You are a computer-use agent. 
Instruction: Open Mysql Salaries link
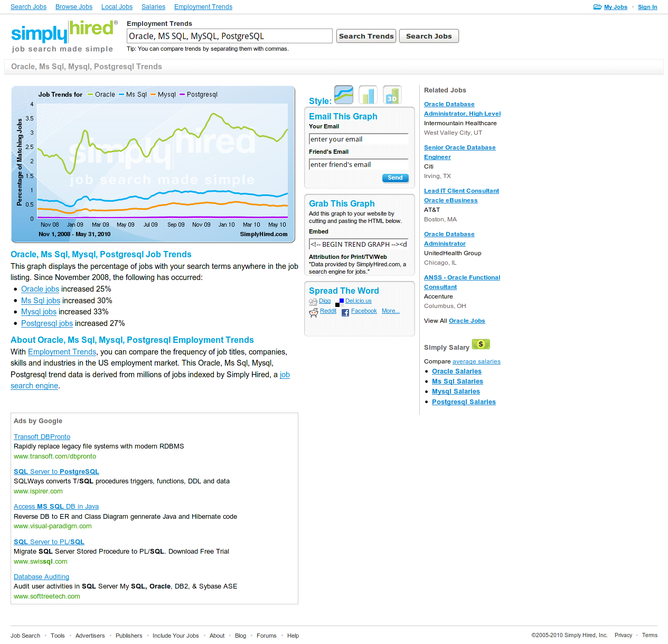[x=456, y=391]
